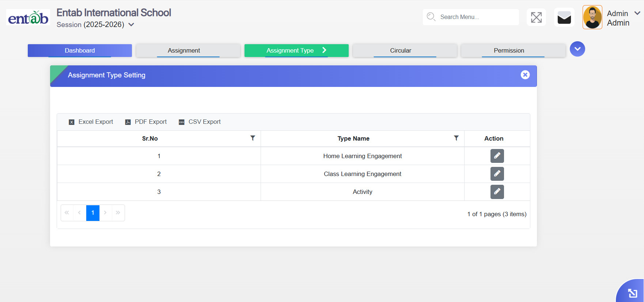Screen dimensions: 644x302
Task: Toggle fullscreen with the expand icon
Action: 536,17
